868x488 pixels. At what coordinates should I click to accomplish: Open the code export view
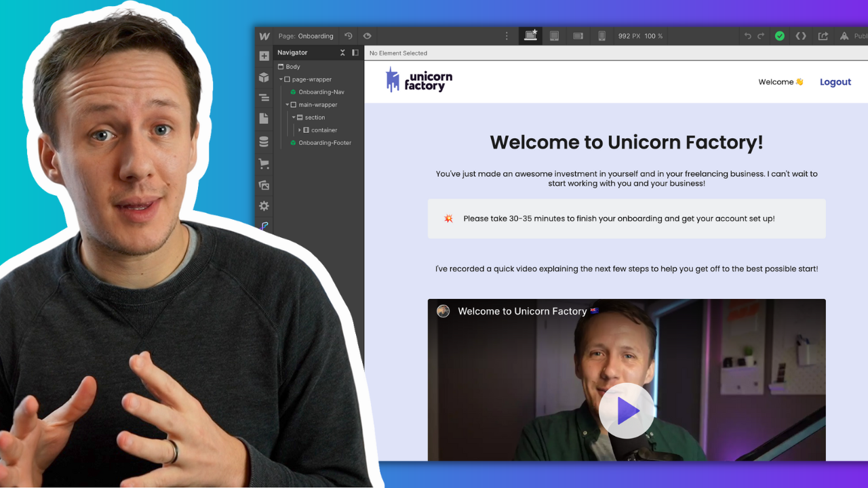point(801,35)
